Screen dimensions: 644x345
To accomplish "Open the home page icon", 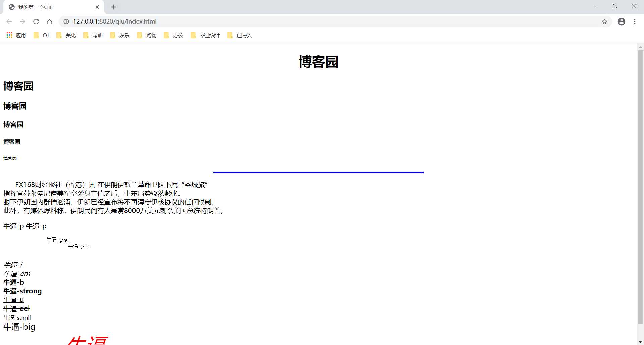I will [49, 22].
